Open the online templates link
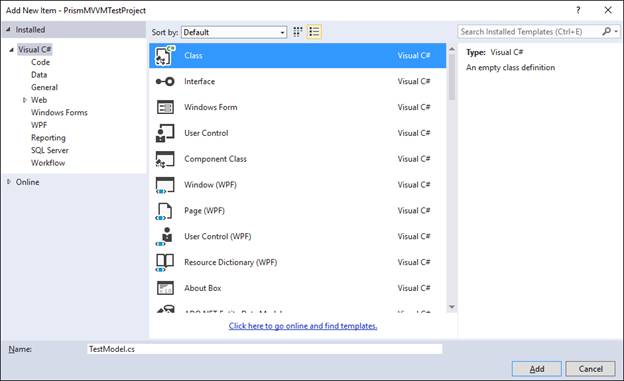 tap(303, 326)
